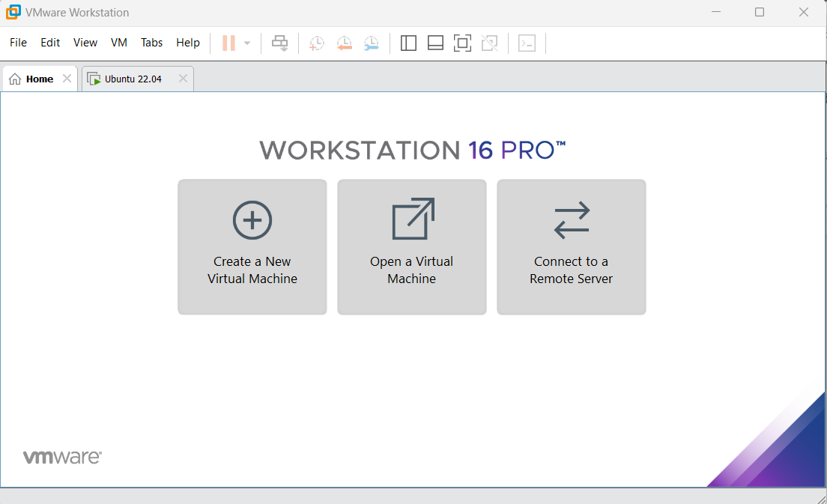The image size is (827, 504).
Task: Click Connect to a Remote Server
Action: tap(572, 246)
